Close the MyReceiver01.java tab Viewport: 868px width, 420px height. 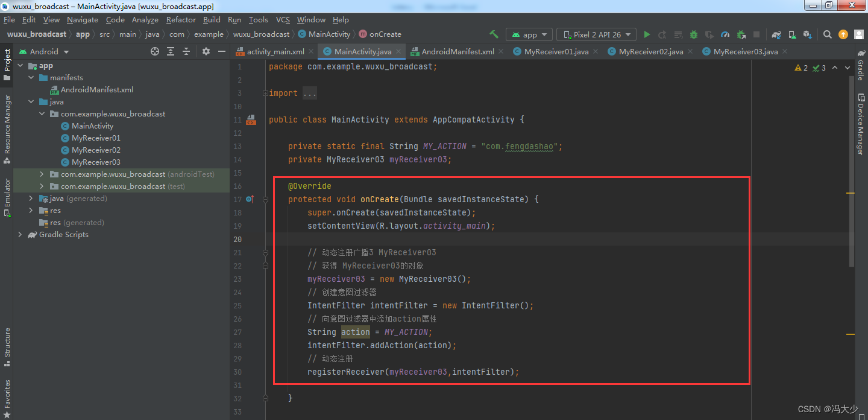(596, 51)
